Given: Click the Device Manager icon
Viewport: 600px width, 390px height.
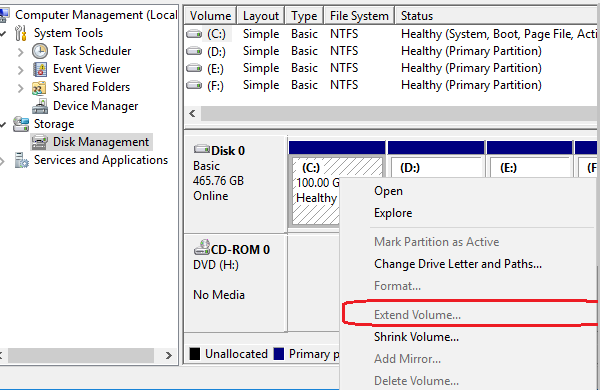Looking at the screenshot, I should pyautogui.click(x=40, y=106).
